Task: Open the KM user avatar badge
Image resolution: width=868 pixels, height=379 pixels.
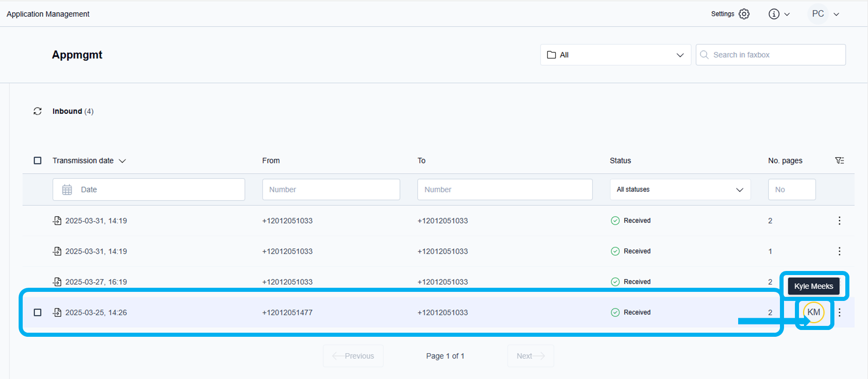Action: [814, 312]
